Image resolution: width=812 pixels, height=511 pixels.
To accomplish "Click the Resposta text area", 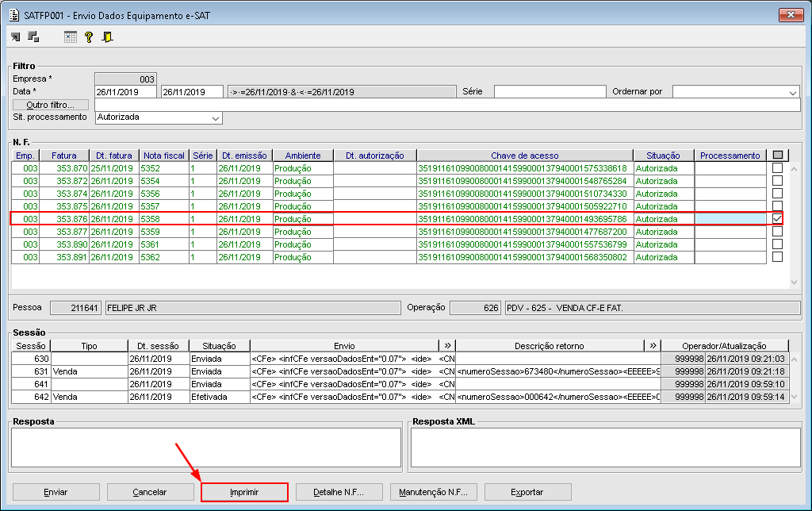I will tap(206, 448).
